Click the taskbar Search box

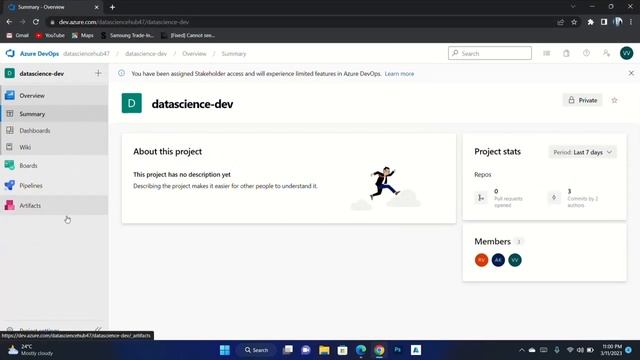[256, 350]
